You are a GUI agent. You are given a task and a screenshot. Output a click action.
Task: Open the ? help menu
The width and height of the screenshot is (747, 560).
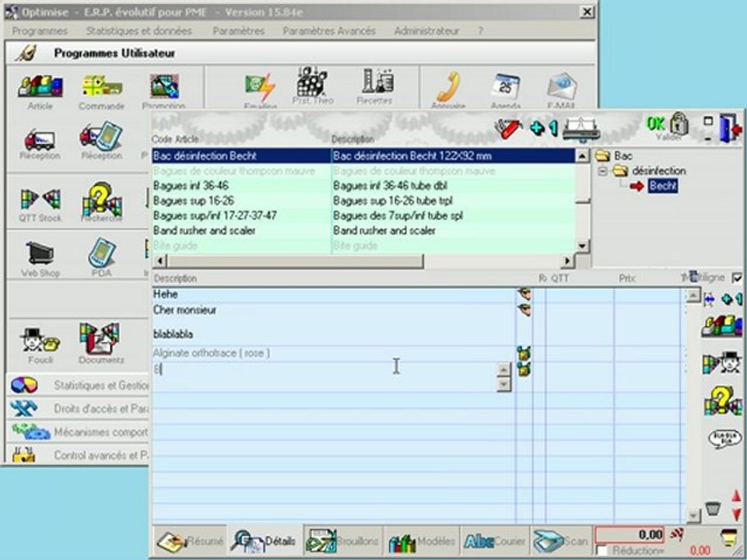tap(481, 31)
